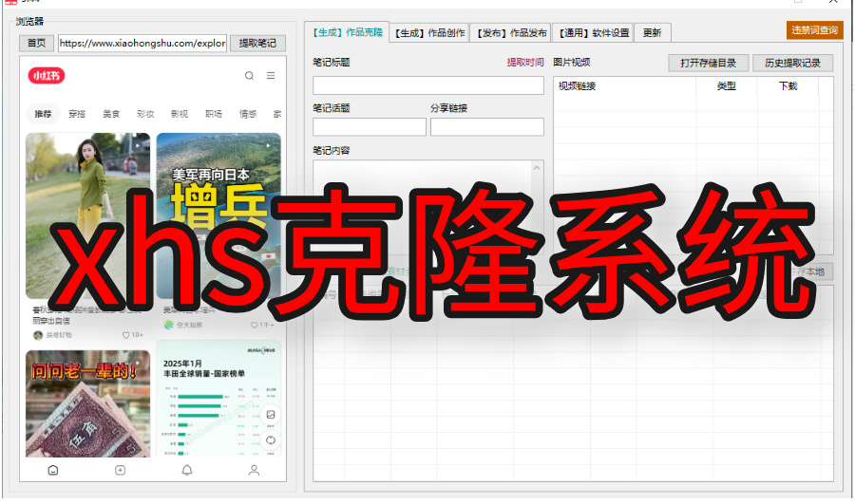This screenshot has width=855, height=504.
Task: Click the Xiaohongshu red logo
Action: click(x=47, y=76)
